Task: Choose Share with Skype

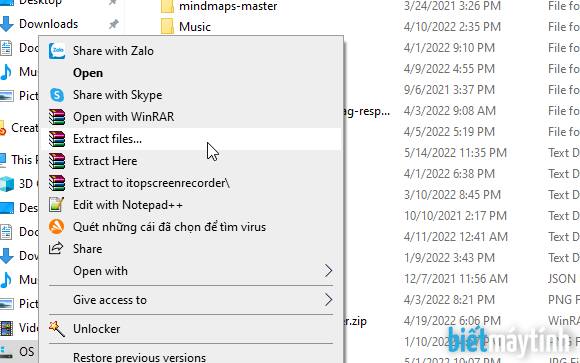Action: [x=118, y=95]
